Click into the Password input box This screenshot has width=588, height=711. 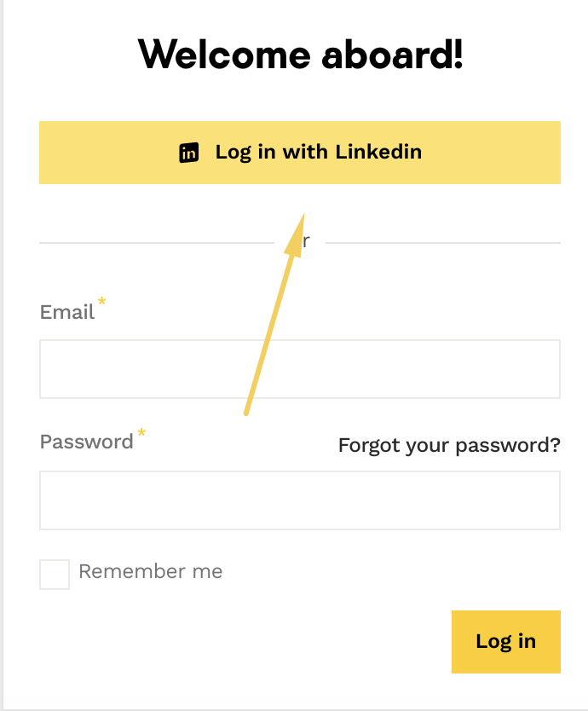299,500
